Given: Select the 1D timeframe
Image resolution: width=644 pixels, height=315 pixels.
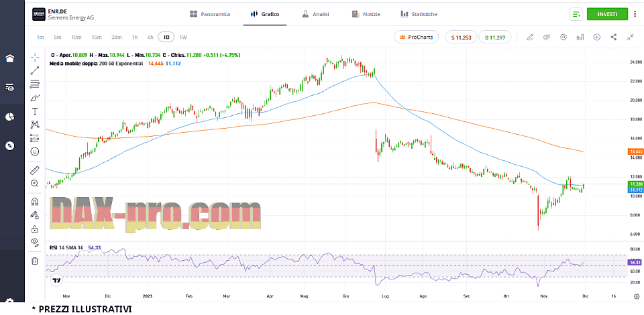Looking at the screenshot, I should click(x=166, y=37).
